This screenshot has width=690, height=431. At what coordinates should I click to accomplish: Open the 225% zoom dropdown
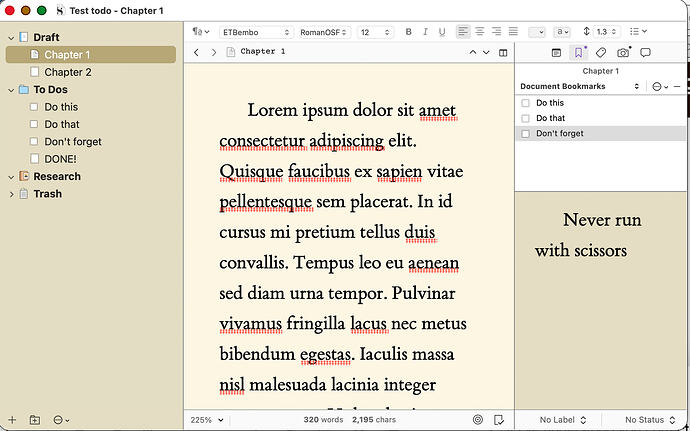pos(207,420)
